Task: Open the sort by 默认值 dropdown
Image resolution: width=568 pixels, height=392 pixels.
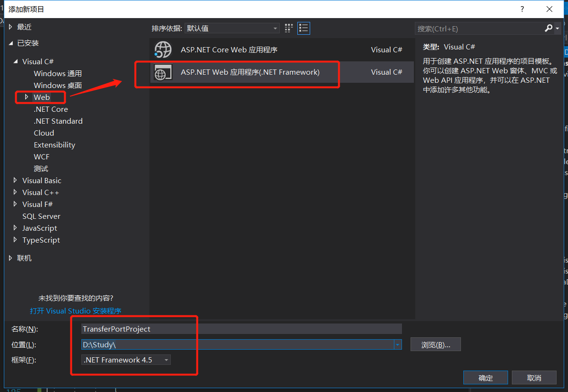Action: coord(232,28)
